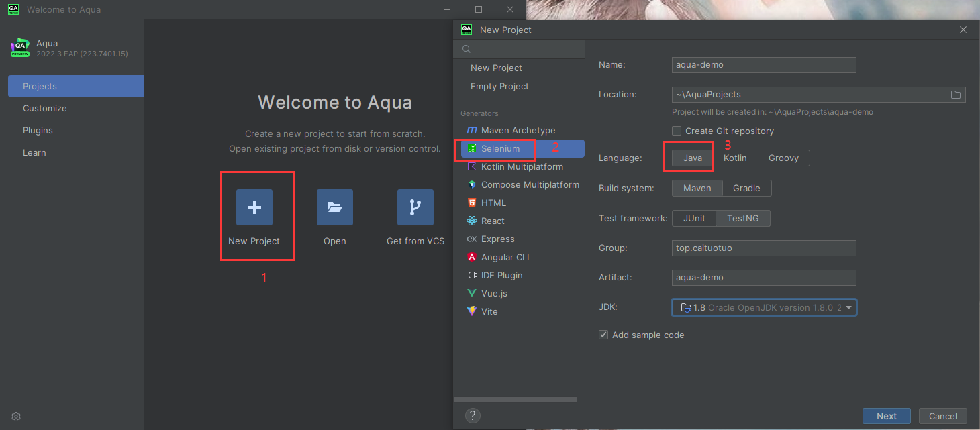Viewport: 980px width, 430px height.
Task: Pick JUnit test framework
Action: (x=694, y=218)
